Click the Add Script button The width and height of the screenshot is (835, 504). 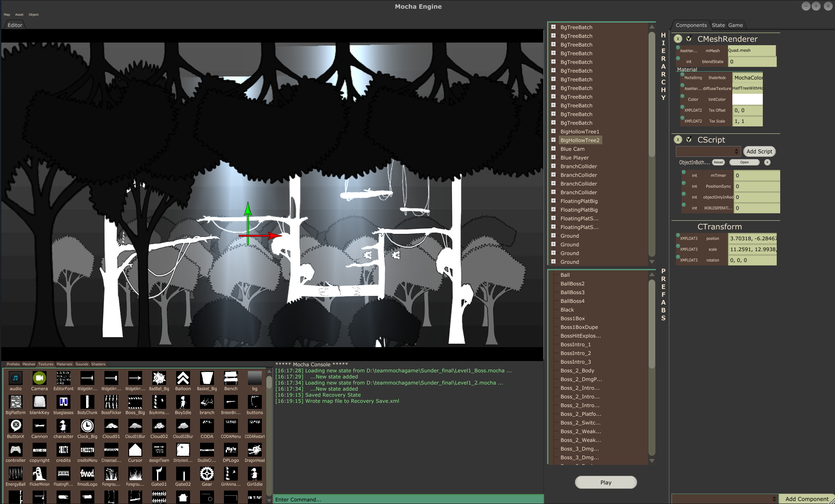tap(759, 151)
